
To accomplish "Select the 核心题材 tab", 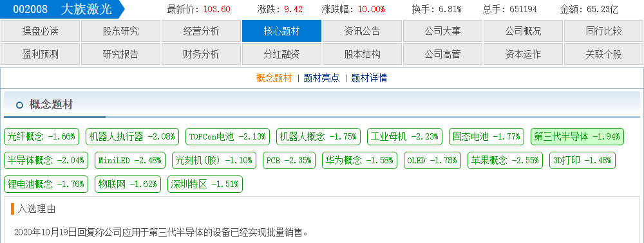I will tap(282, 31).
